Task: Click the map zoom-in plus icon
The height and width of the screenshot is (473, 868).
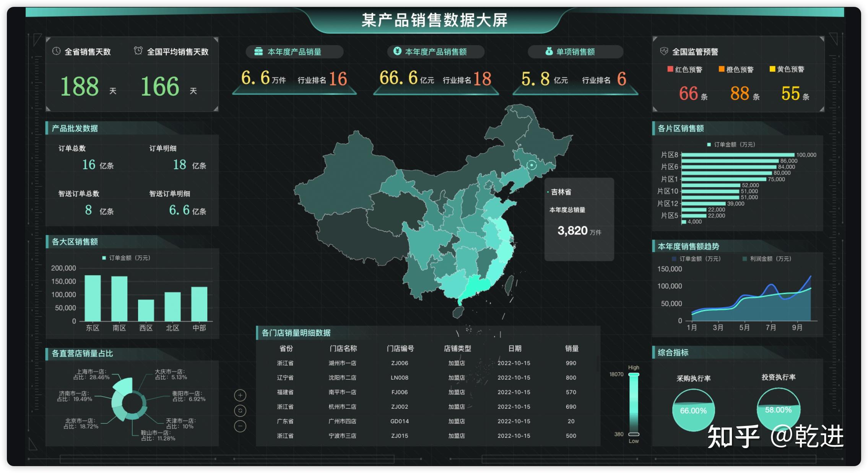Action: point(240,395)
